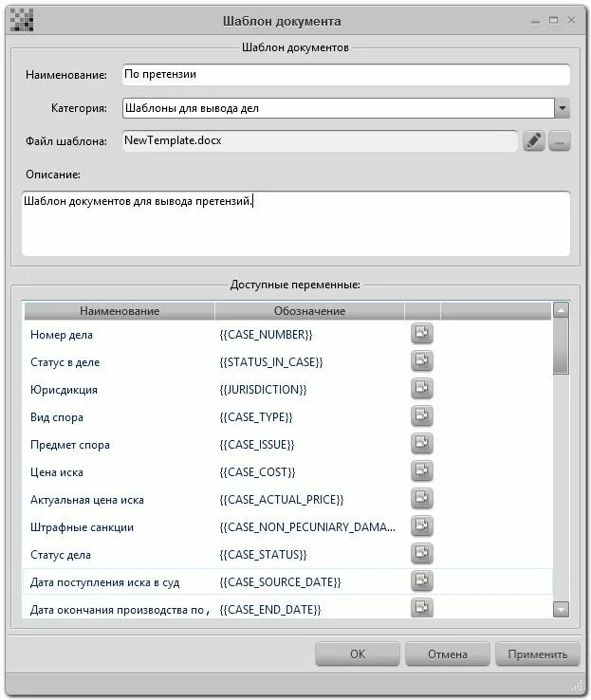Select the Цена иска row
Screen dimensions: 591x700
(287, 471)
